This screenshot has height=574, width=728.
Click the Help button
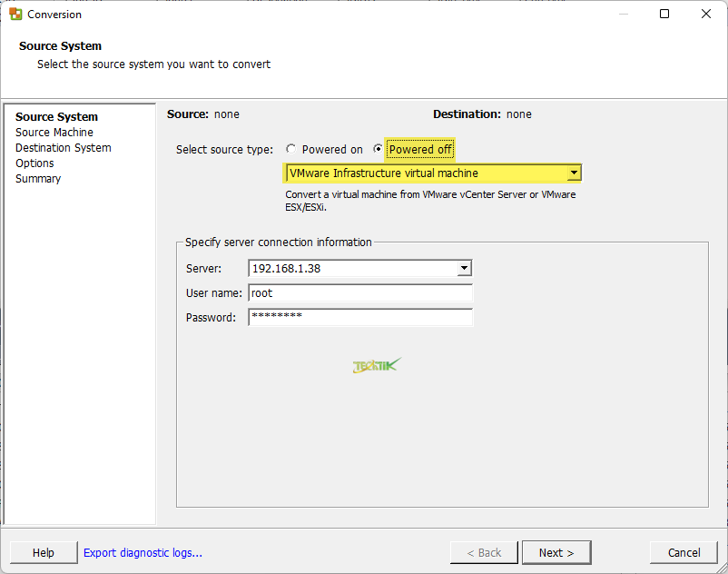pyautogui.click(x=44, y=552)
